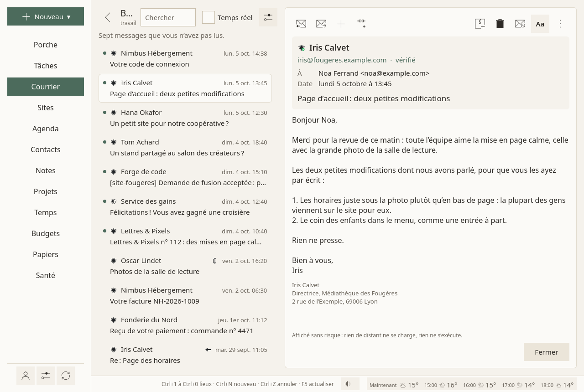Screen dimensions: 584x392
Task: Click the iris@fougeres.example.com address link
Action: coord(342,60)
